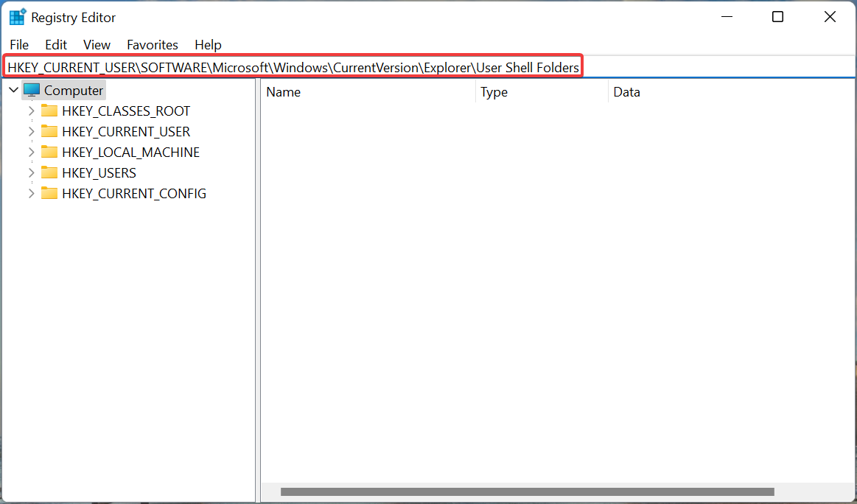Click the HKEY_CLASSES_ROOT folder icon
This screenshot has width=857, height=504.
tap(49, 111)
